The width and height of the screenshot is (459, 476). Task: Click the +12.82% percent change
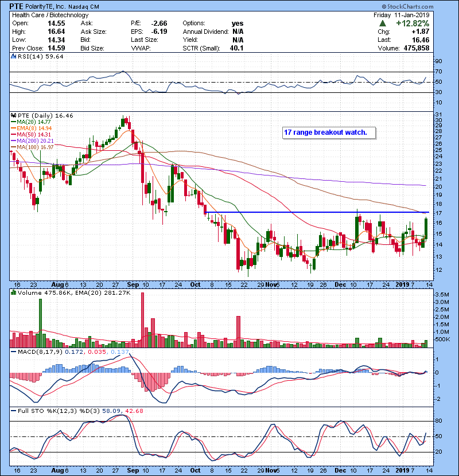point(413,24)
